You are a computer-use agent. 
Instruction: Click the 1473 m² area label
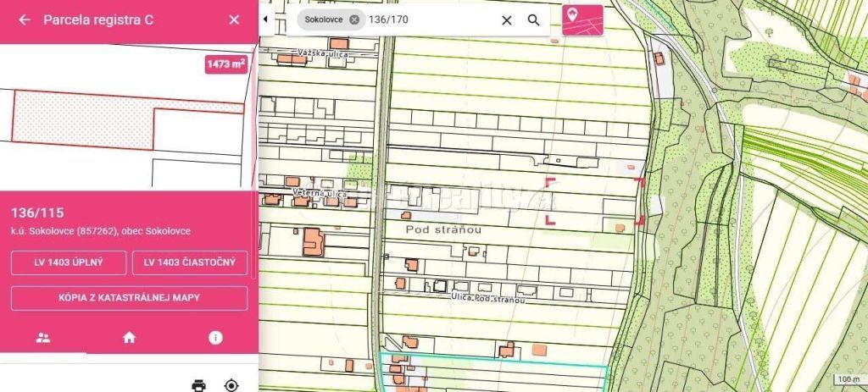[225, 64]
